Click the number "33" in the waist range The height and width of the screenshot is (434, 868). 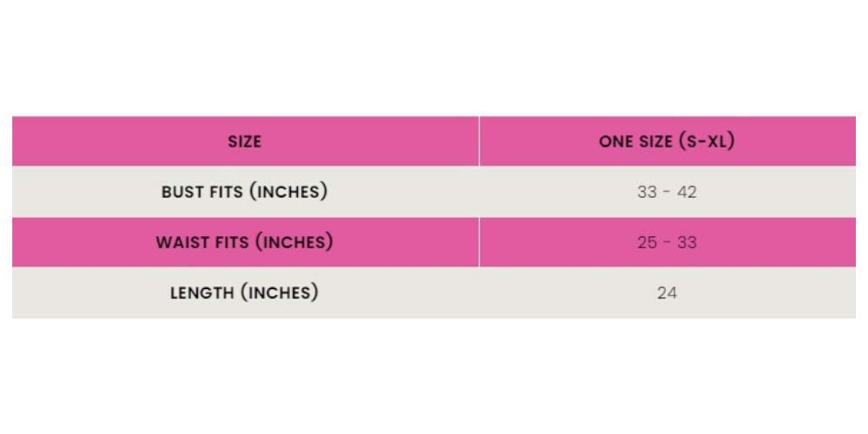(x=687, y=242)
